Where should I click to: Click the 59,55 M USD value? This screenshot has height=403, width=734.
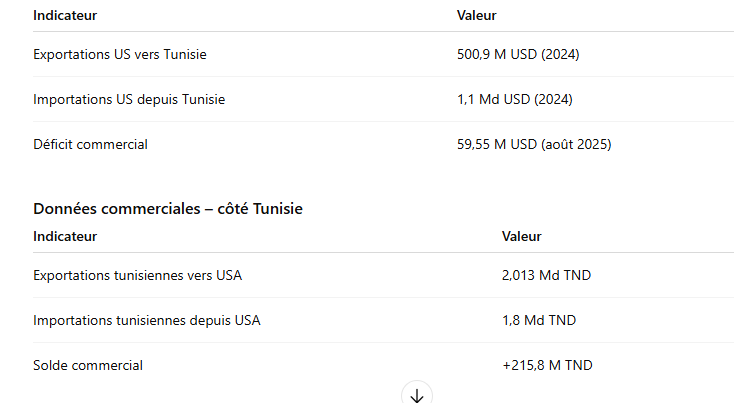coord(497,144)
